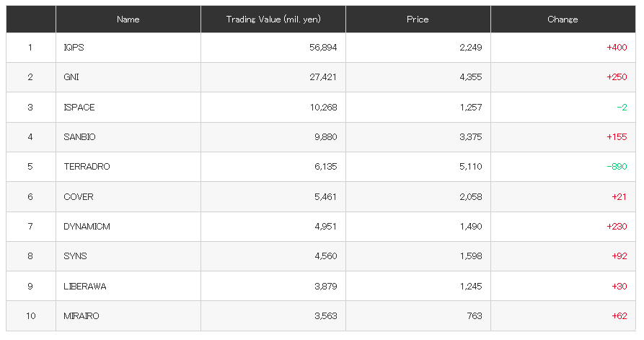
Task: Click the -890 change for TERRADRO
Action: coord(617,167)
